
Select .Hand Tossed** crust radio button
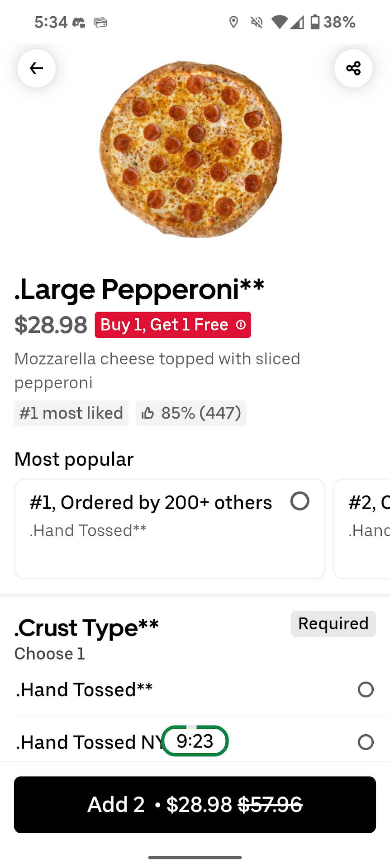point(366,689)
